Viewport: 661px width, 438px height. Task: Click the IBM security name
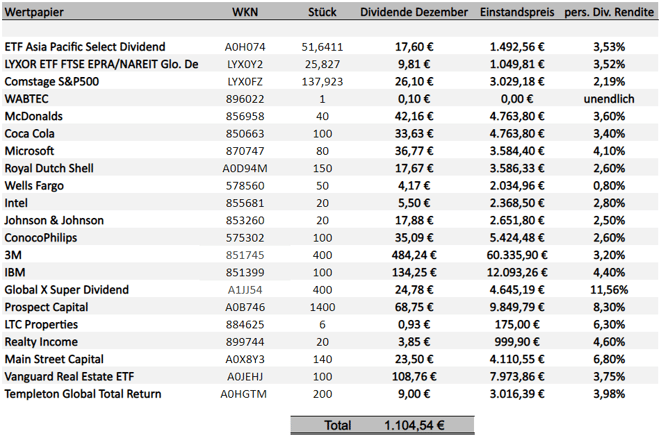pyautogui.click(x=15, y=272)
